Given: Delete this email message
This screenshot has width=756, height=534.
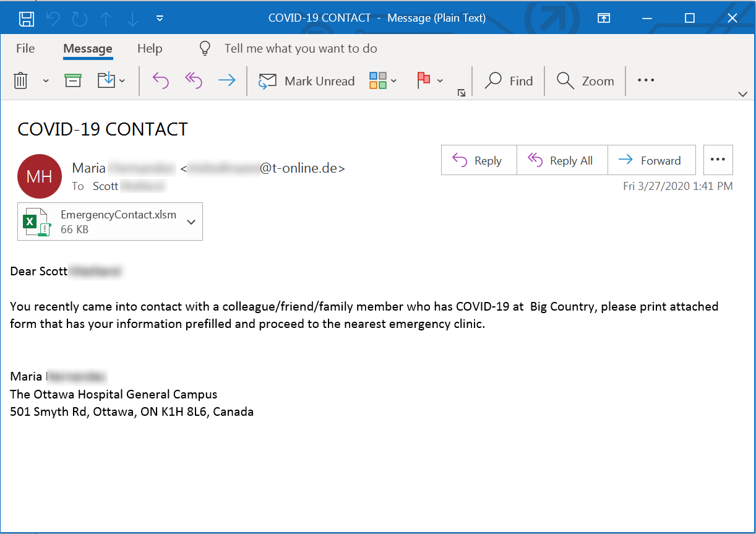Looking at the screenshot, I should tap(22, 80).
